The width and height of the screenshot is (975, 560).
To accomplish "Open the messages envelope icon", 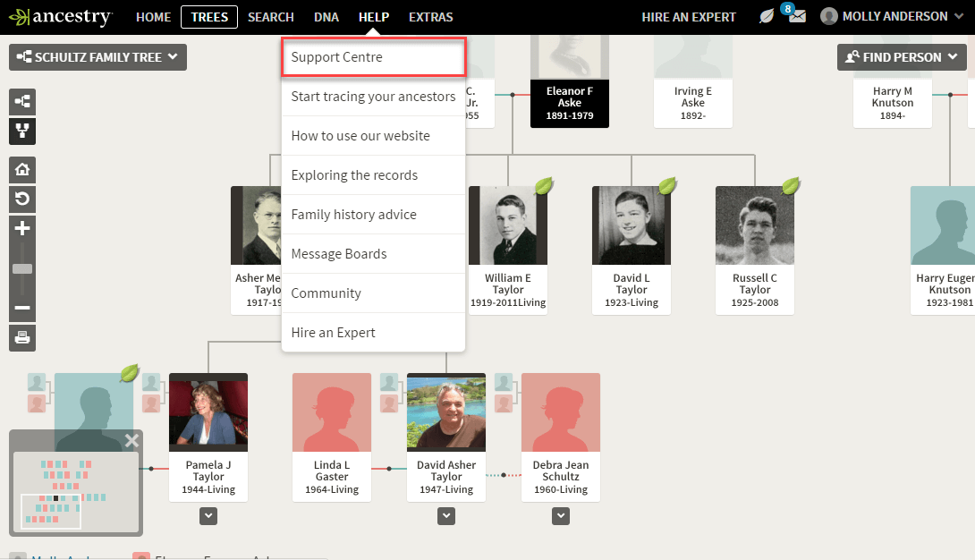I will [797, 17].
